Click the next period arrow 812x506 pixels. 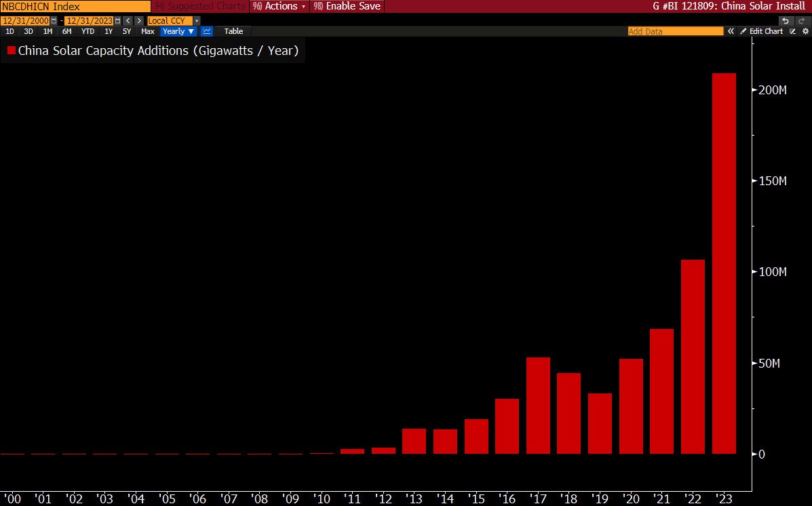(139, 21)
